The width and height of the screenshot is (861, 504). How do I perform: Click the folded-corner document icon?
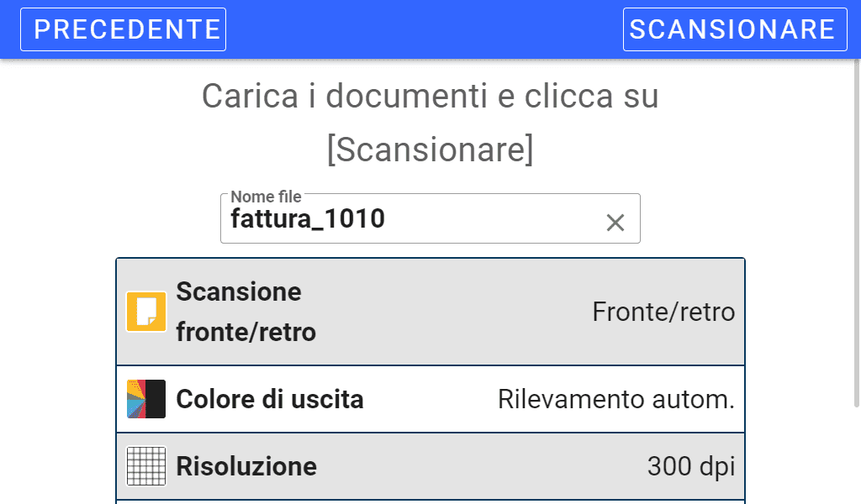[x=145, y=311]
